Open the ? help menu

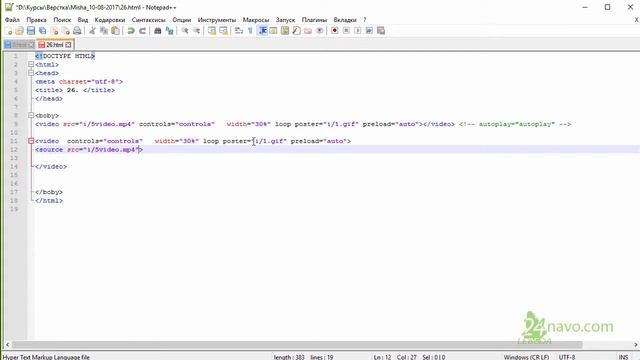365,20
